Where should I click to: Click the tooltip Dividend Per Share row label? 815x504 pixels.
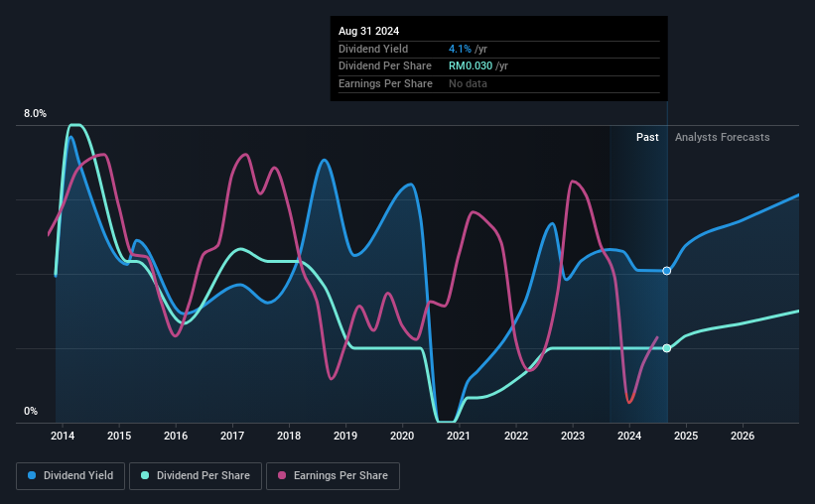click(385, 66)
